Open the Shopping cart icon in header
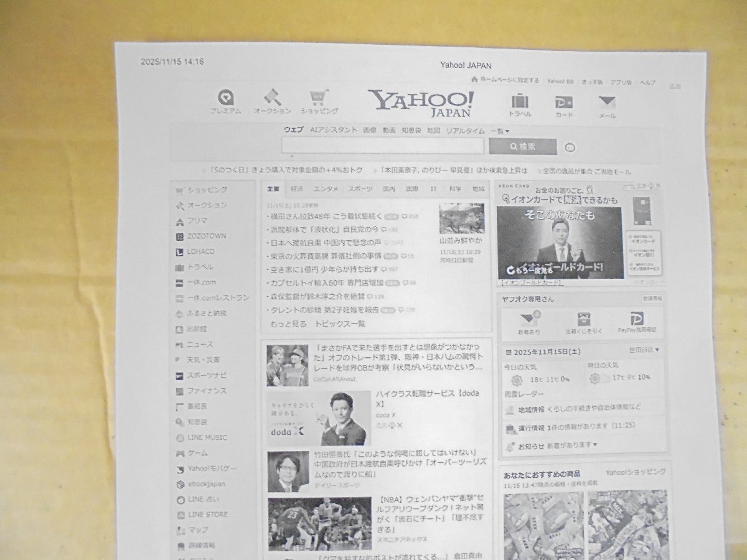 [319, 98]
